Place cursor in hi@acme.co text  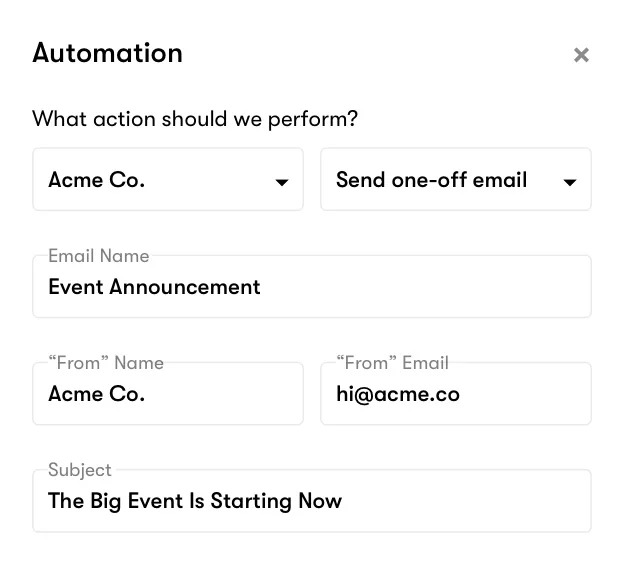click(x=397, y=394)
